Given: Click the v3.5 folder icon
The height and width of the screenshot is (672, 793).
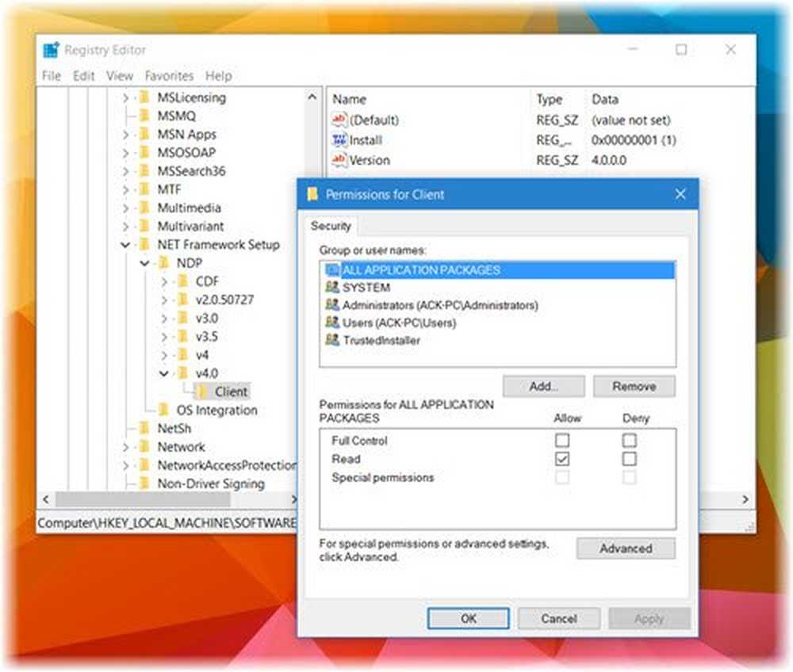Looking at the screenshot, I should pyautogui.click(x=183, y=337).
